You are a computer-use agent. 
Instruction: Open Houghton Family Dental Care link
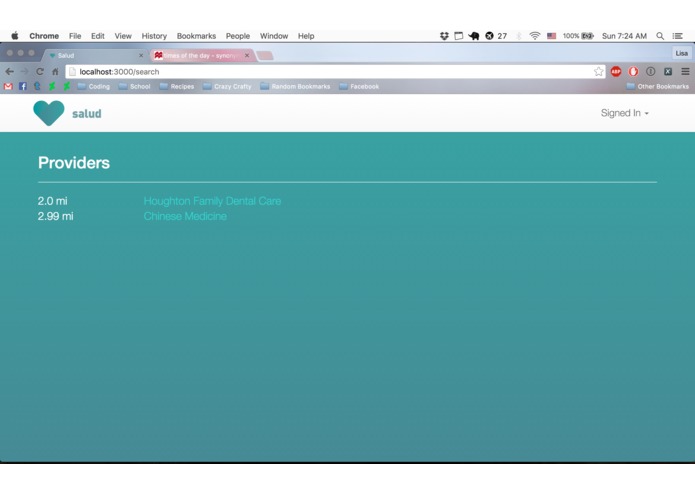pos(212,201)
